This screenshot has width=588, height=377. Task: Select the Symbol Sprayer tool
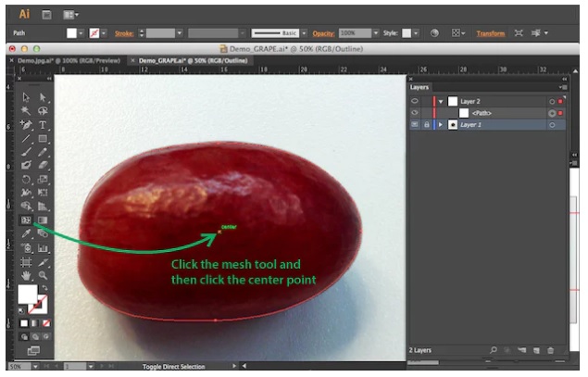point(26,248)
